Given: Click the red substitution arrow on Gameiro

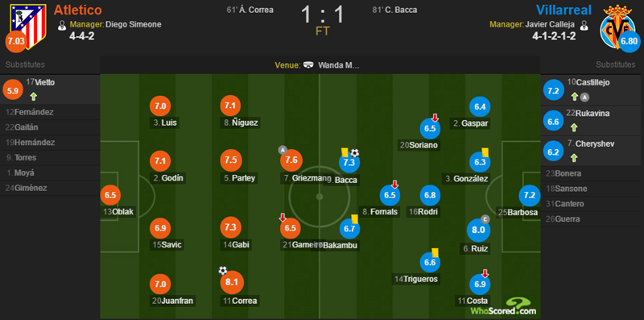Looking at the screenshot, I should coord(283,217).
